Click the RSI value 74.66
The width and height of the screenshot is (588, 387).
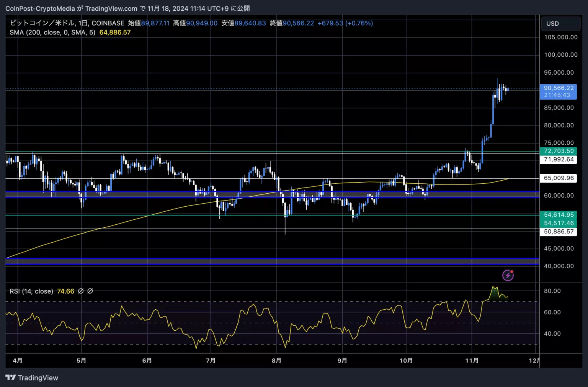65,291
